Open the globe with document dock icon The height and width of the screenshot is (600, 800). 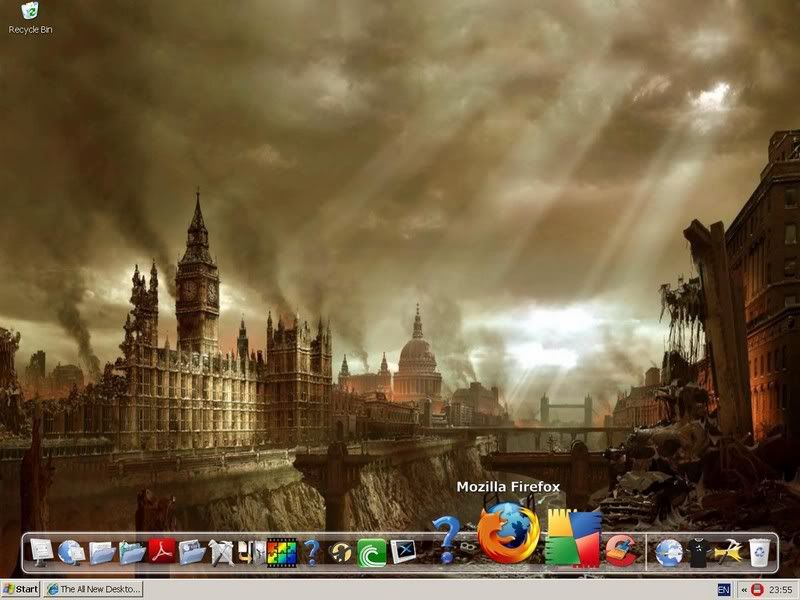tap(71, 552)
